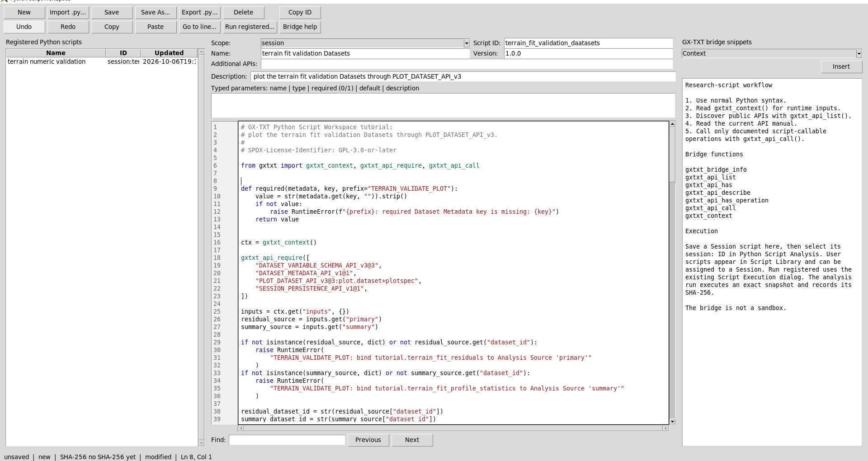Click the Find search field
This screenshot has width=868, height=461.
point(287,440)
